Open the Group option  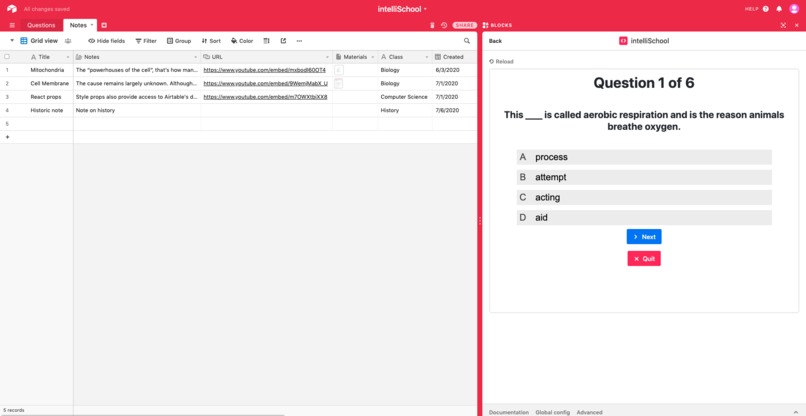[x=179, y=41]
